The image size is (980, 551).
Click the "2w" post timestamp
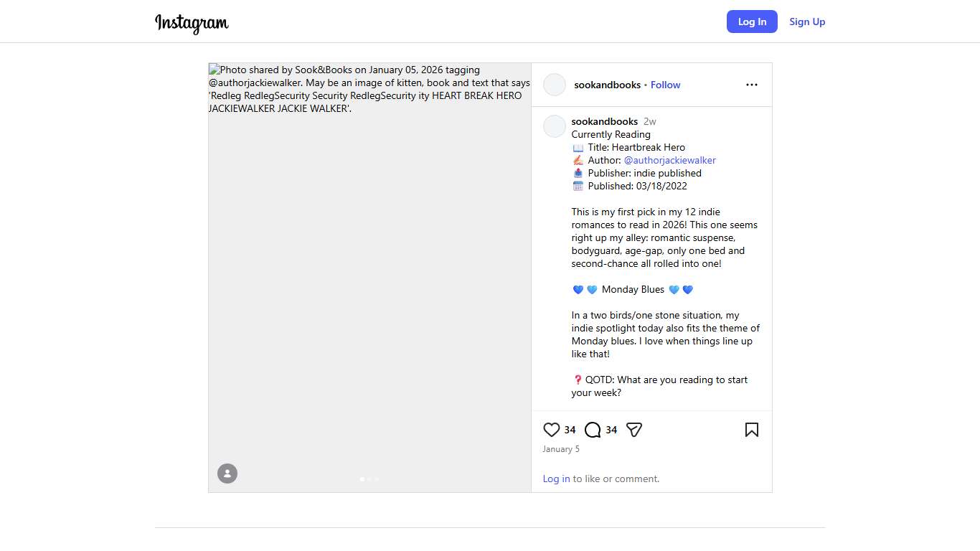tap(649, 121)
